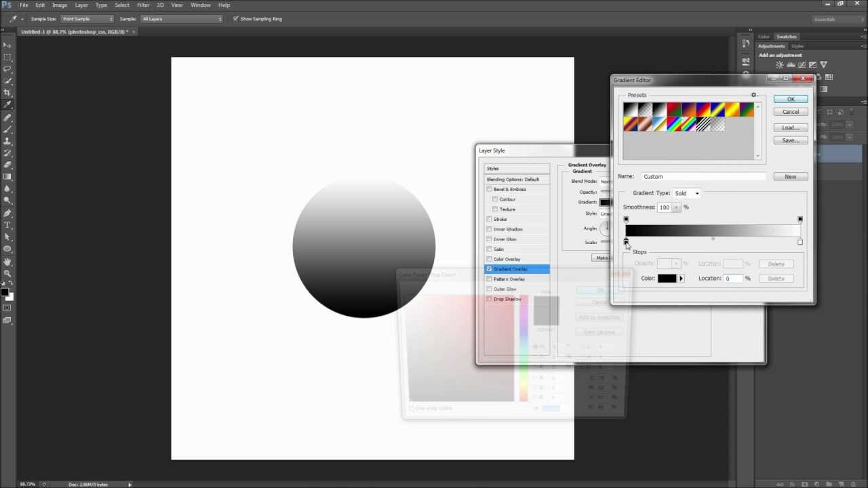Select the Spot Healing Brush tool
Screen dimensions: 868x488
[7, 117]
